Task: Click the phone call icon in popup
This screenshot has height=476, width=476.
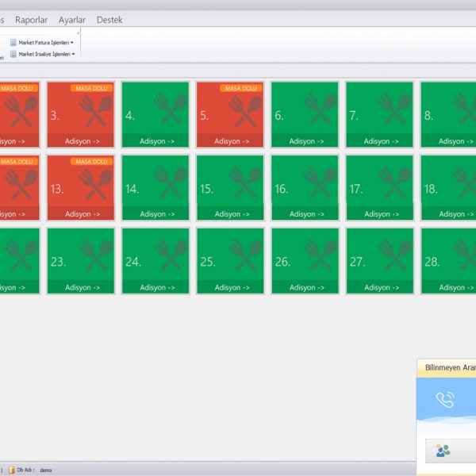Action: [445, 400]
